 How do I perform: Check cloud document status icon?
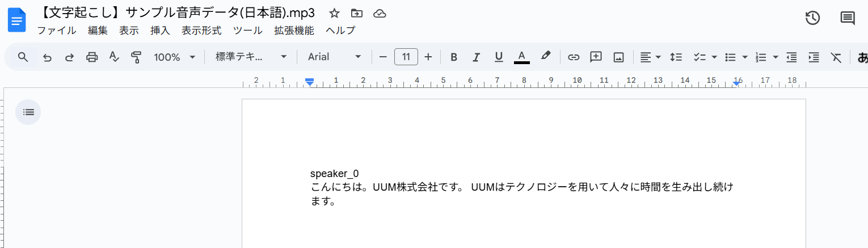[380, 13]
